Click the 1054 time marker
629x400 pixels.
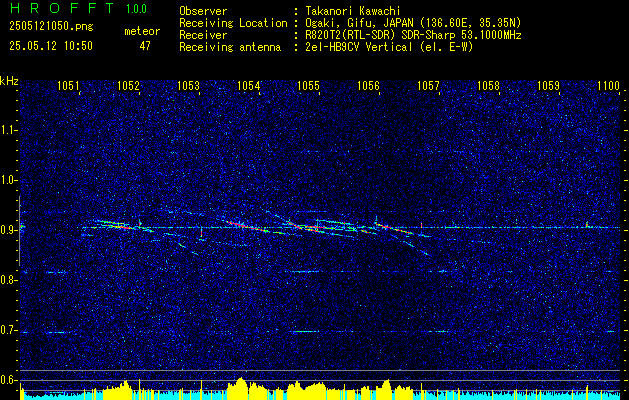tap(248, 85)
